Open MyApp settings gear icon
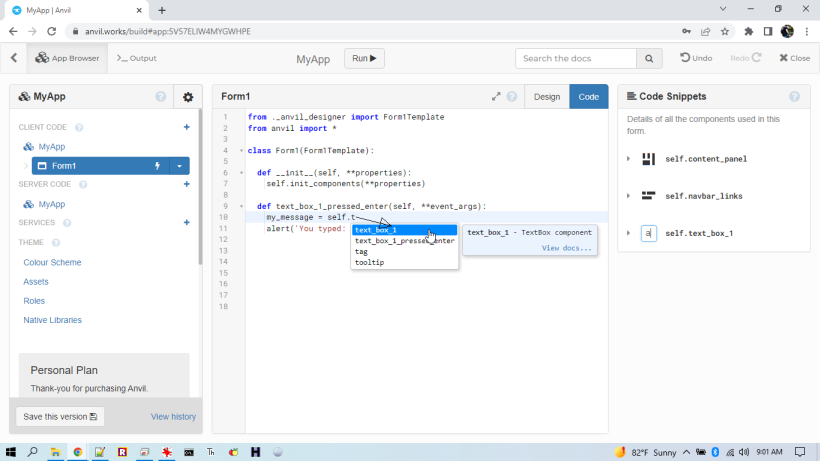Image resolution: width=820 pixels, height=461 pixels. [x=187, y=97]
